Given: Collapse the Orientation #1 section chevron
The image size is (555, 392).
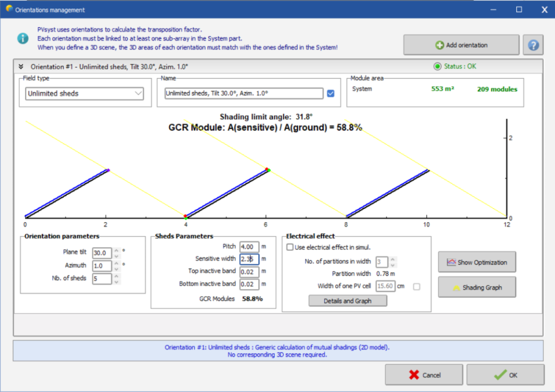Looking at the screenshot, I should (x=22, y=67).
